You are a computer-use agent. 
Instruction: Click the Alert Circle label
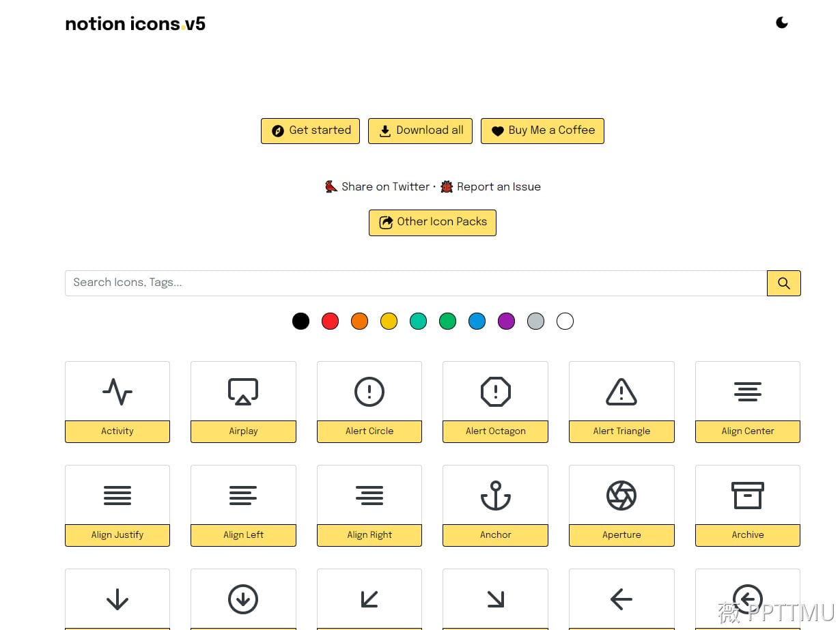[369, 431]
